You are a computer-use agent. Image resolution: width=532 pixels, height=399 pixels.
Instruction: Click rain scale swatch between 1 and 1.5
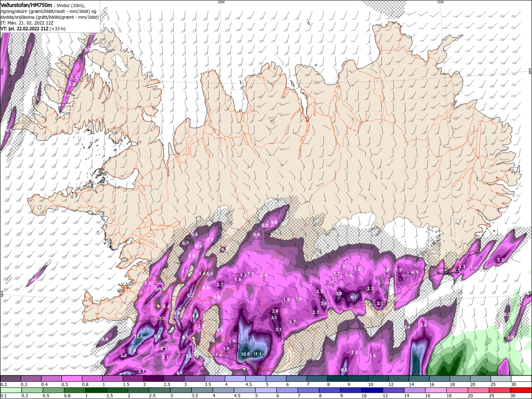pos(97,390)
